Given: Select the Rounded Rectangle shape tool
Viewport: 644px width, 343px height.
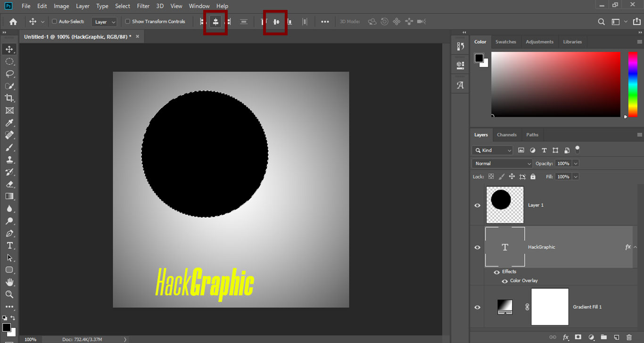Looking at the screenshot, I should (9, 270).
